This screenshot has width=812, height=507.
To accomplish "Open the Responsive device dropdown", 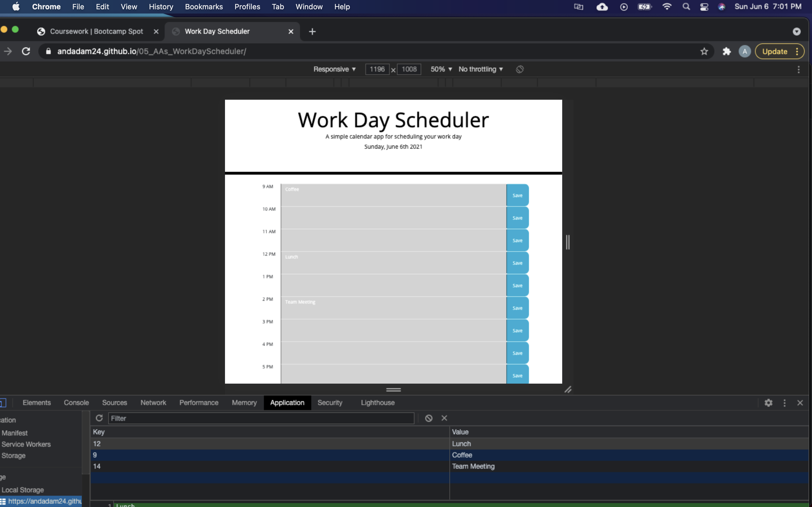I will click(x=335, y=69).
